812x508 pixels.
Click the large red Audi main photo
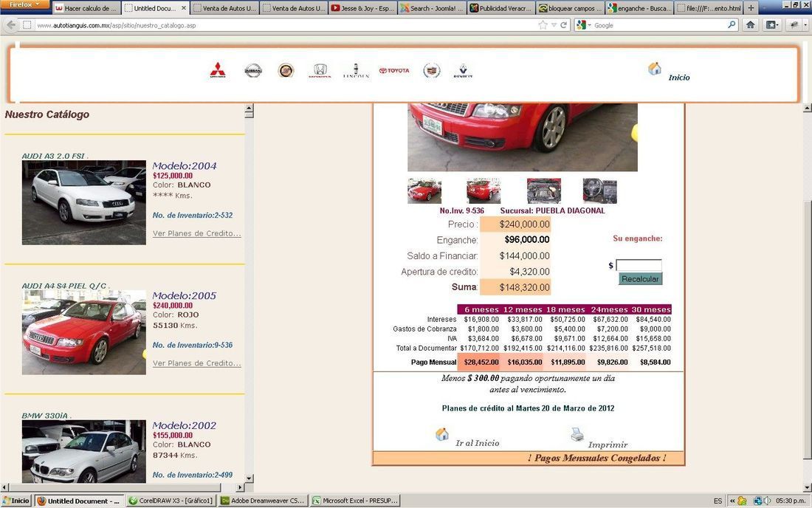523,137
